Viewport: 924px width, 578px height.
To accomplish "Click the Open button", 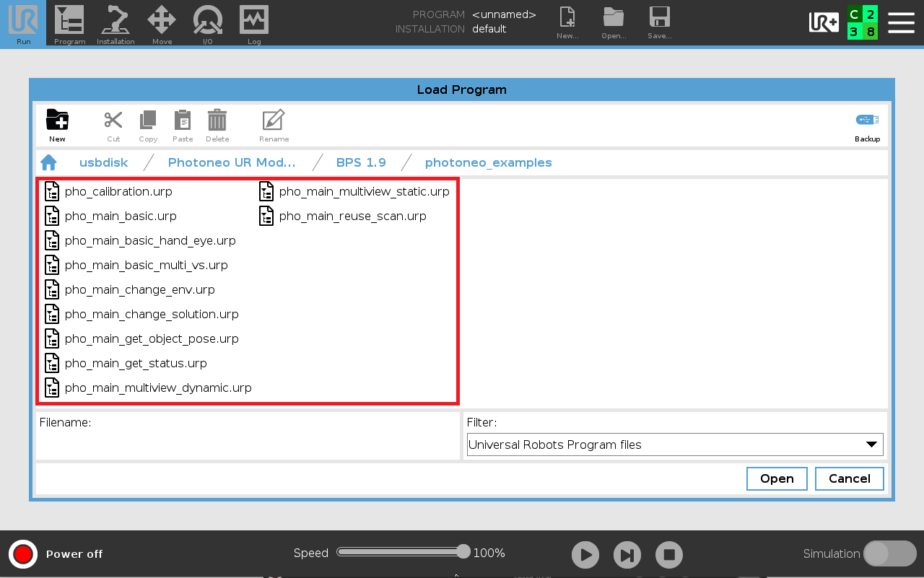I will click(x=777, y=478).
